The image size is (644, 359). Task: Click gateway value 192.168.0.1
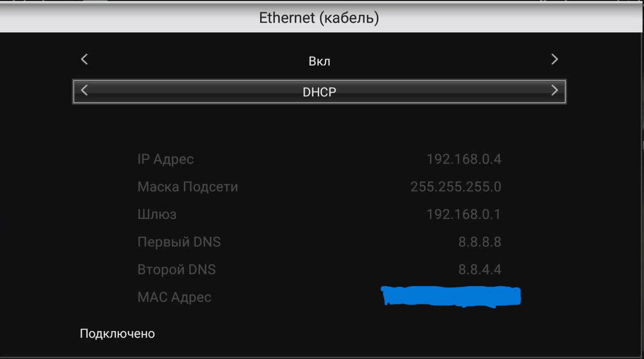tap(463, 214)
